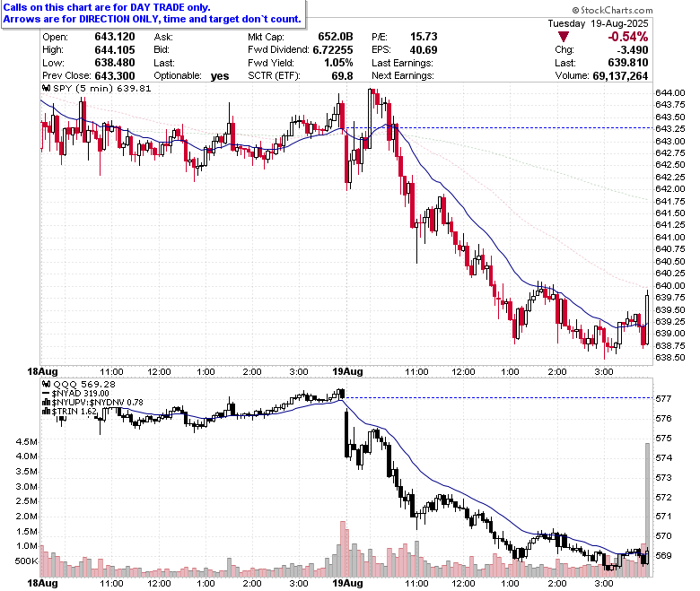Click the 577 label on QQQ axis
The width and height of the screenshot is (700, 591).
click(664, 398)
